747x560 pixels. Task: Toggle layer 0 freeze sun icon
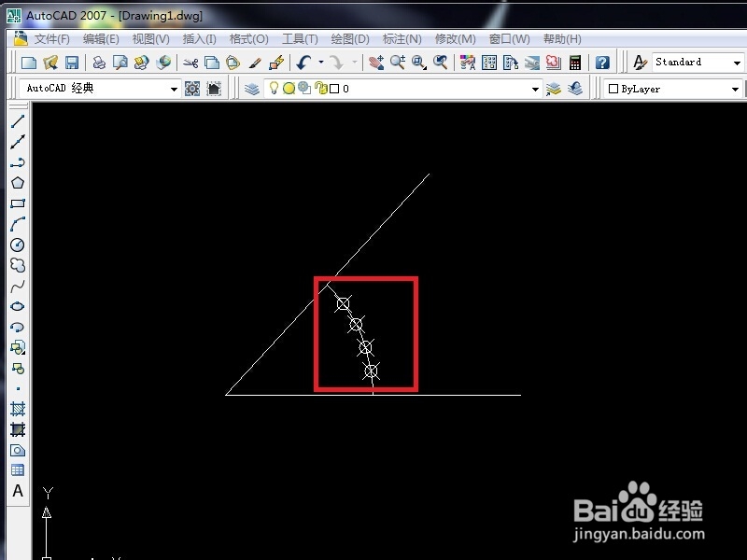[289, 89]
